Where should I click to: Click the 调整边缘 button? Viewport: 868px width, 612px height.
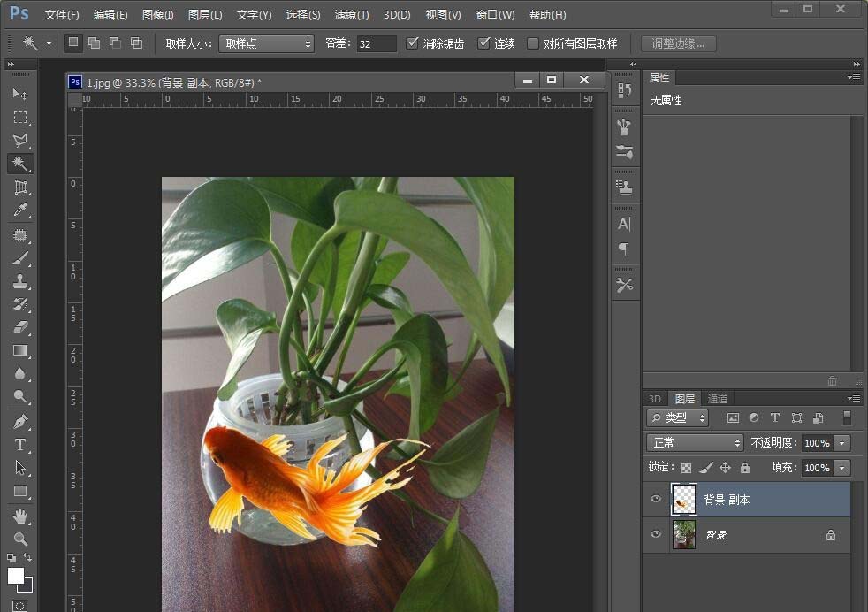pyautogui.click(x=678, y=42)
